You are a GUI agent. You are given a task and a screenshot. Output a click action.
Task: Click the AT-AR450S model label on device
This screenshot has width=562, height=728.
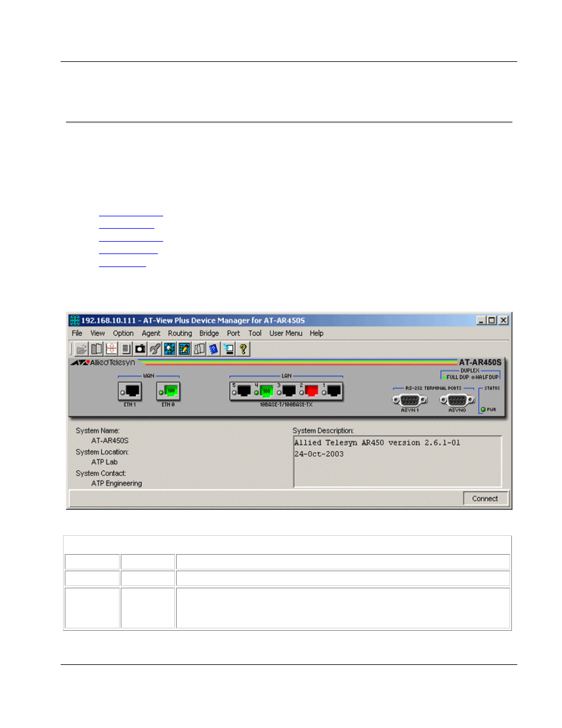[480, 363]
